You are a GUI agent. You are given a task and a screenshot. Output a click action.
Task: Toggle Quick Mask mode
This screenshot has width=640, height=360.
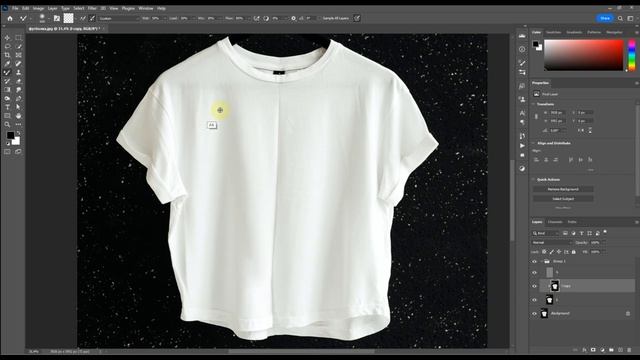tap(7, 151)
